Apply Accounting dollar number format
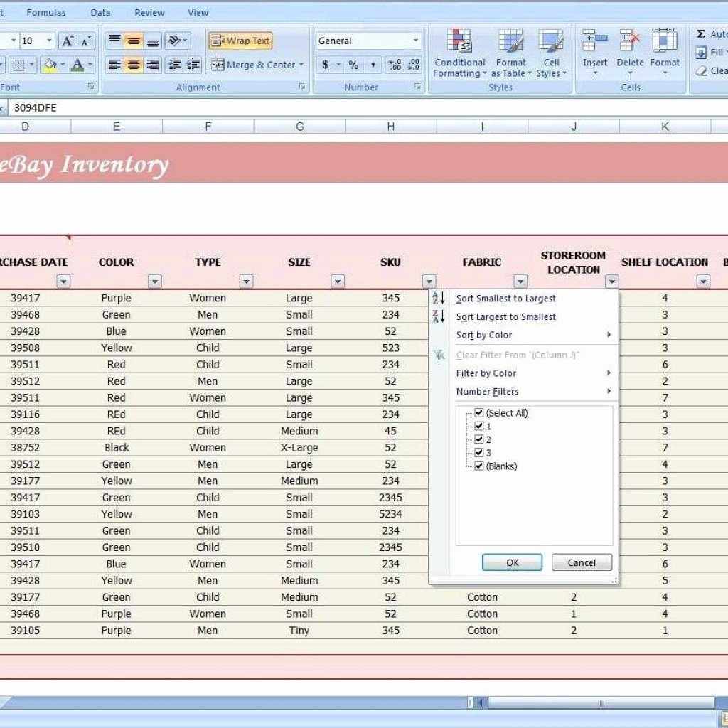 coord(326,65)
